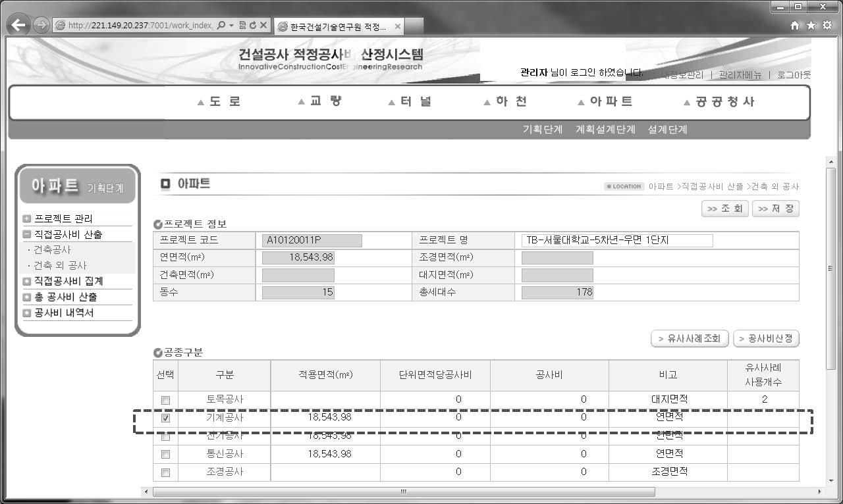This screenshot has width=843, height=504.
Task: Click the 유사사례 조회 button
Action: [690, 339]
